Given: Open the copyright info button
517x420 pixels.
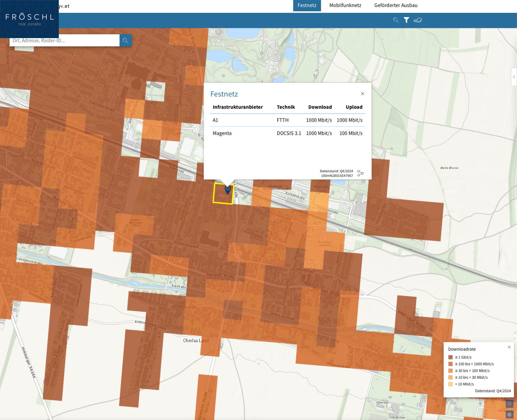Looking at the screenshot, I should pyautogui.click(x=509, y=415).
